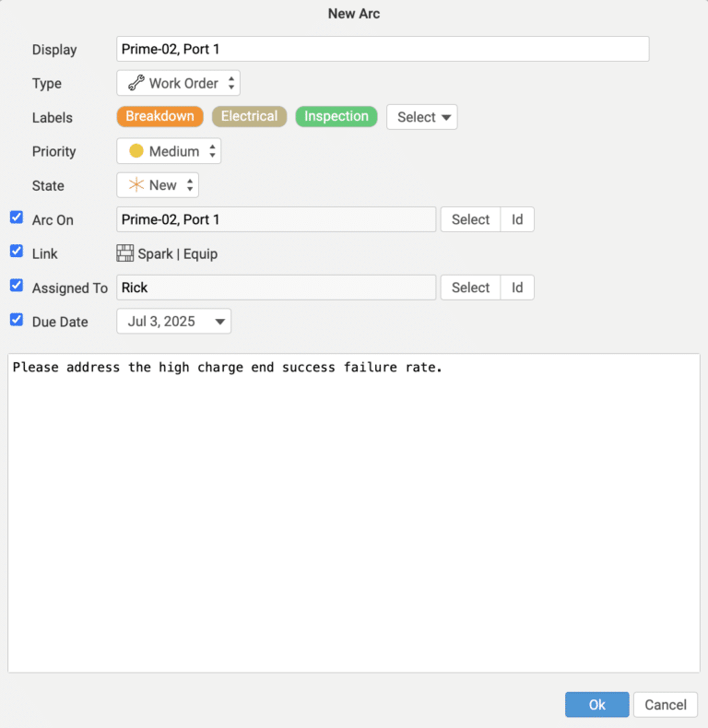Uncheck the Due Date checkbox

(17, 319)
